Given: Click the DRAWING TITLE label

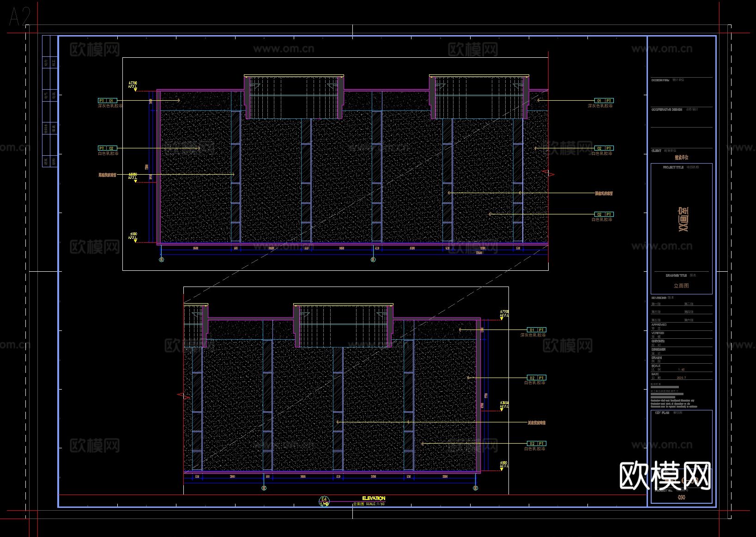Looking at the screenshot, I should (x=676, y=275).
